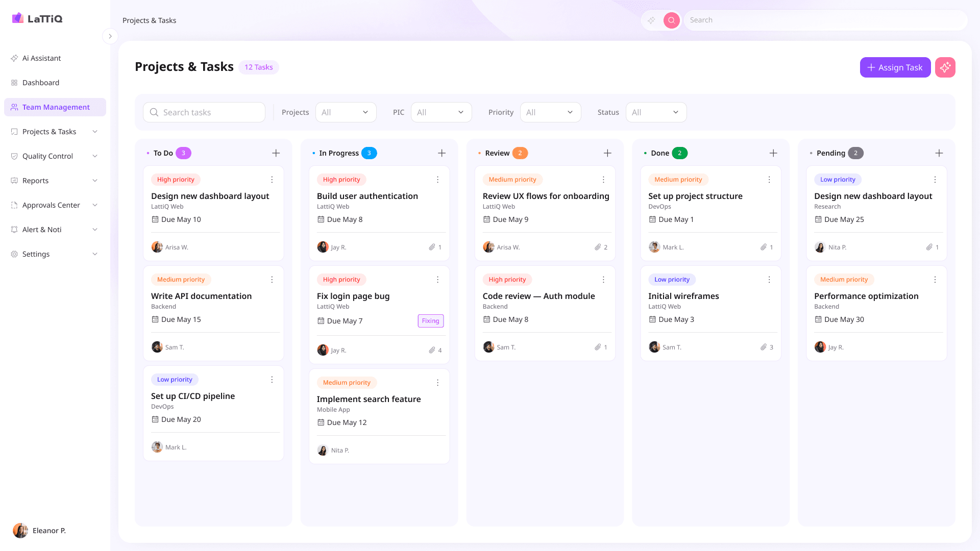This screenshot has height=551, width=980.
Task: Focus the Search tasks field
Action: [x=204, y=112]
